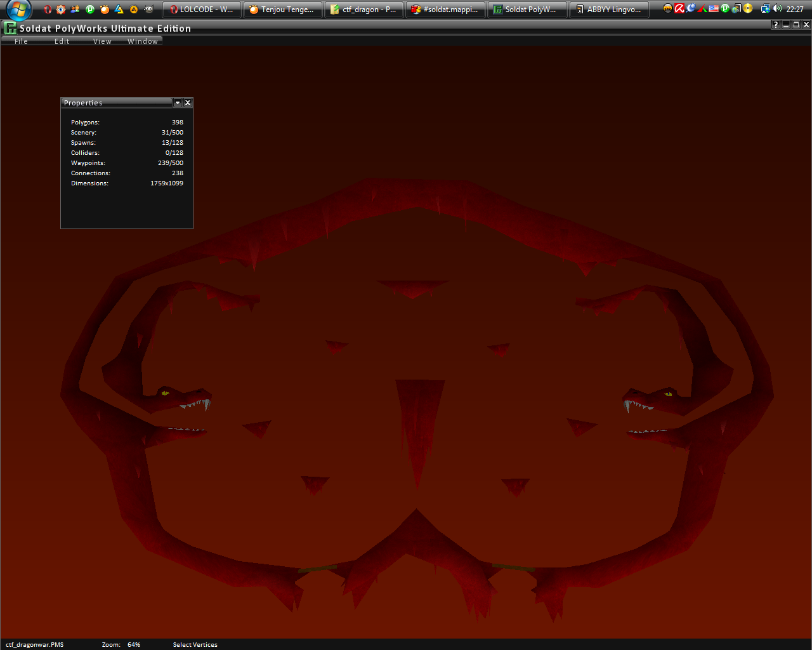Screen dimensions: 812x650
Task: Close the Properties panel
Action: pos(188,103)
